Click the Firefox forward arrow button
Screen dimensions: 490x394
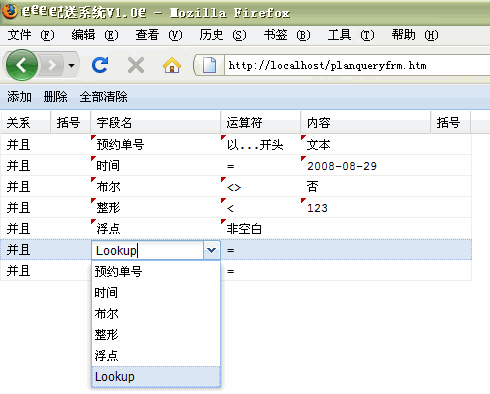[x=51, y=65]
